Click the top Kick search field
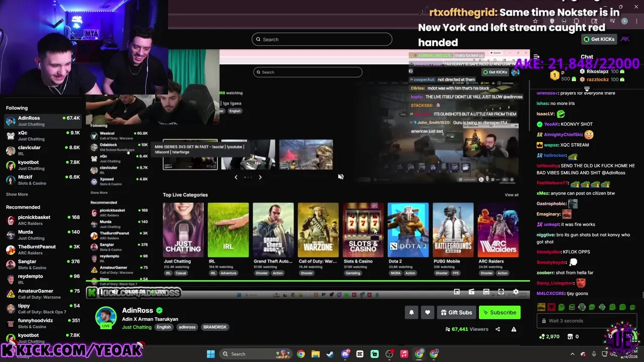 point(322,39)
